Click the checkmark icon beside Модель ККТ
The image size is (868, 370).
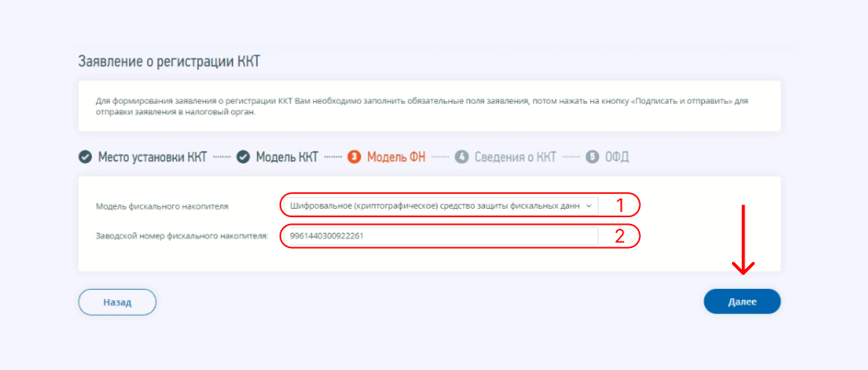(243, 157)
